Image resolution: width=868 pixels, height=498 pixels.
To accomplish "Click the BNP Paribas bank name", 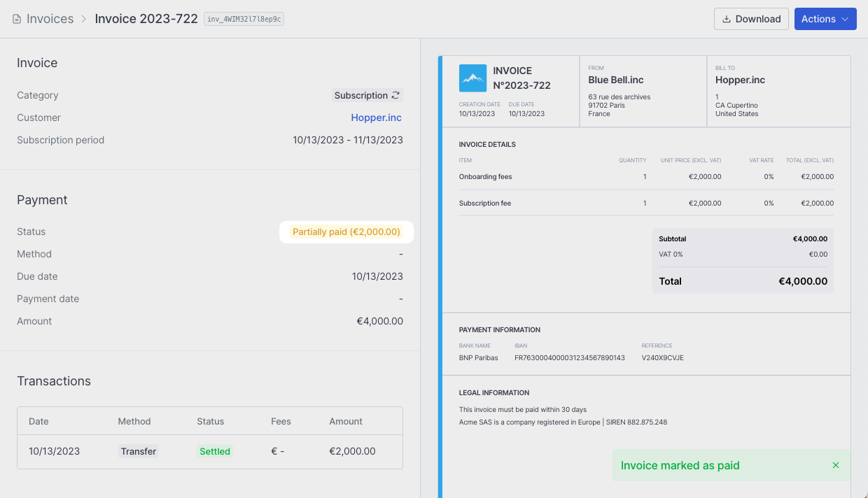I will (x=479, y=358).
